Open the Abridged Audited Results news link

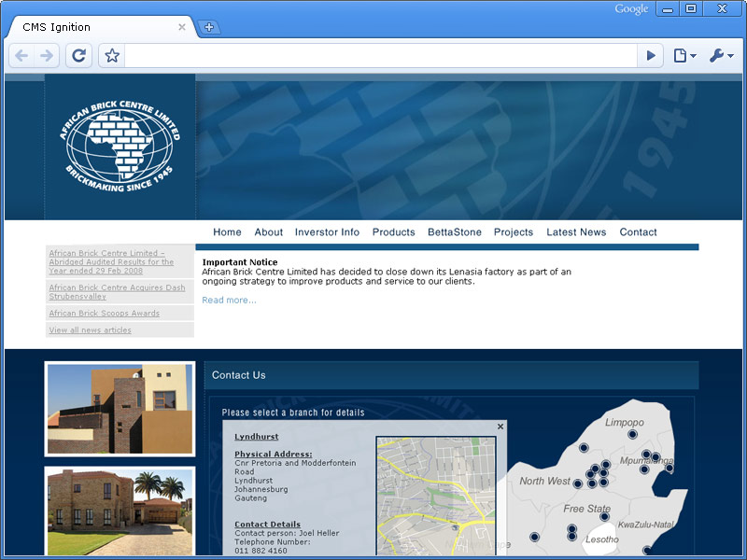click(111, 262)
